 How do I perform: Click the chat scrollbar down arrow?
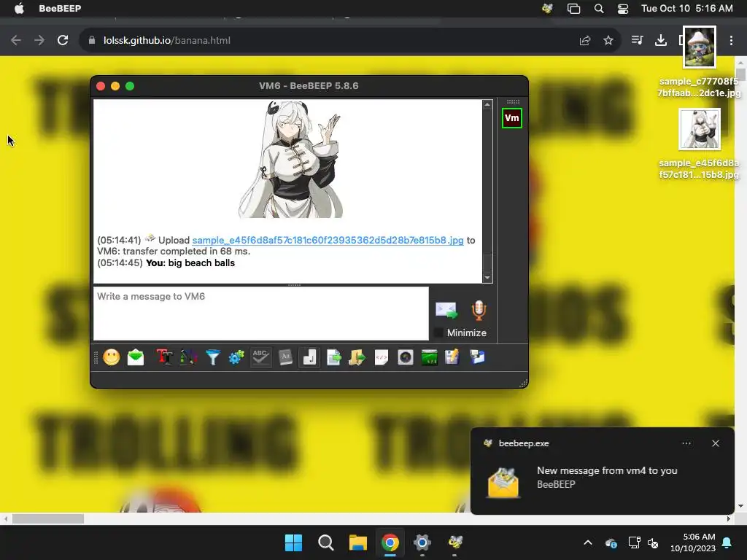[x=487, y=278]
